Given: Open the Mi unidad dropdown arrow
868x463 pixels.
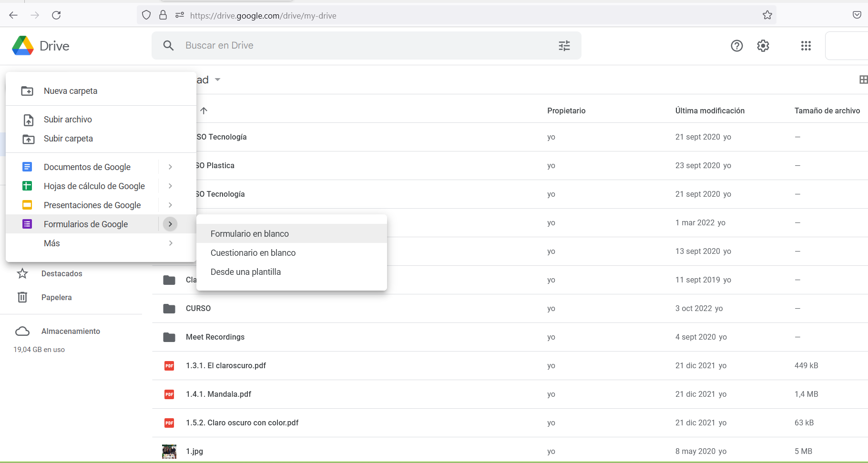Looking at the screenshot, I should (217, 80).
